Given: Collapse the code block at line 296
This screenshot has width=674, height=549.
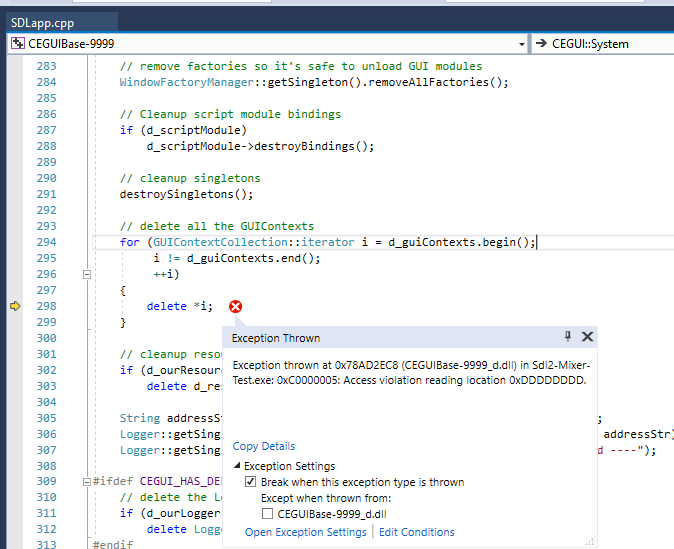Looking at the screenshot, I should (87, 274).
